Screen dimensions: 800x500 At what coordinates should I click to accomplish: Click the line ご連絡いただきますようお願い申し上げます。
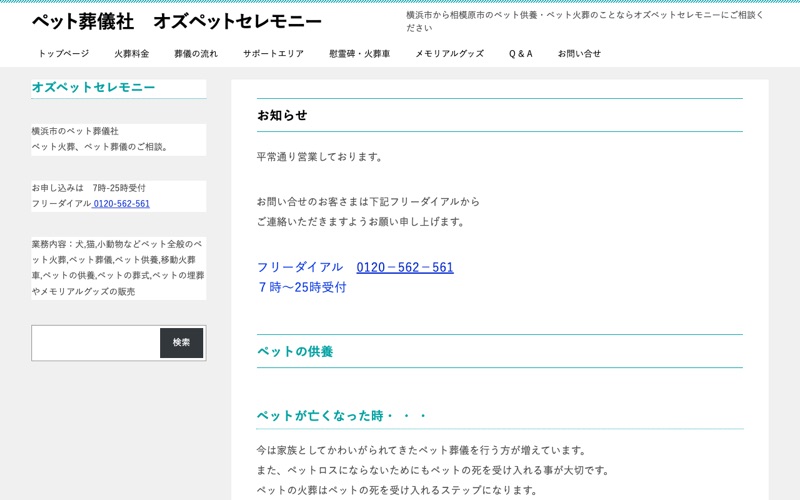[x=361, y=222]
